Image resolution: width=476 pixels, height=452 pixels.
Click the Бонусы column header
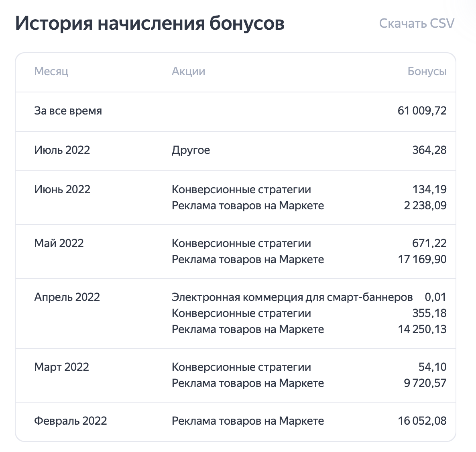(x=427, y=72)
